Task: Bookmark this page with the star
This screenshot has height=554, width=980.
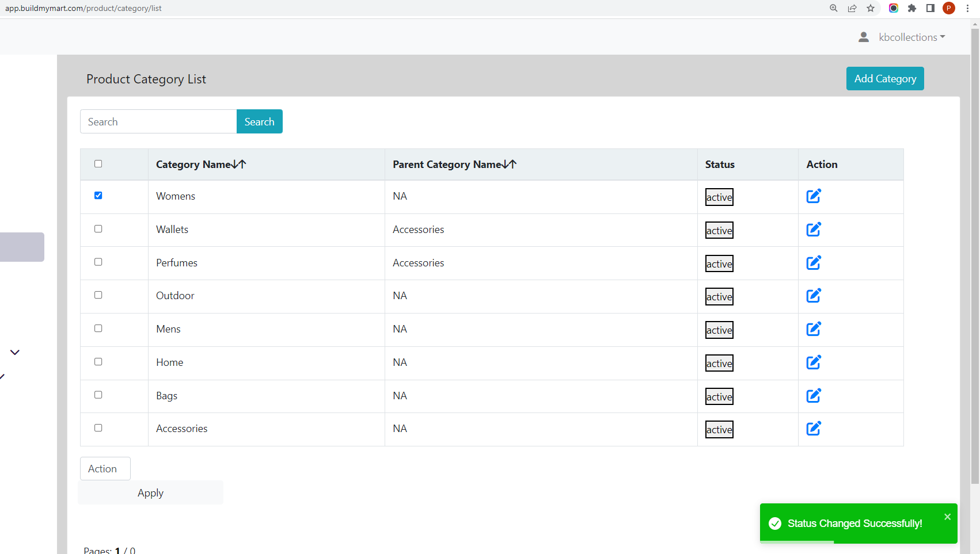Action: [871, 8]
